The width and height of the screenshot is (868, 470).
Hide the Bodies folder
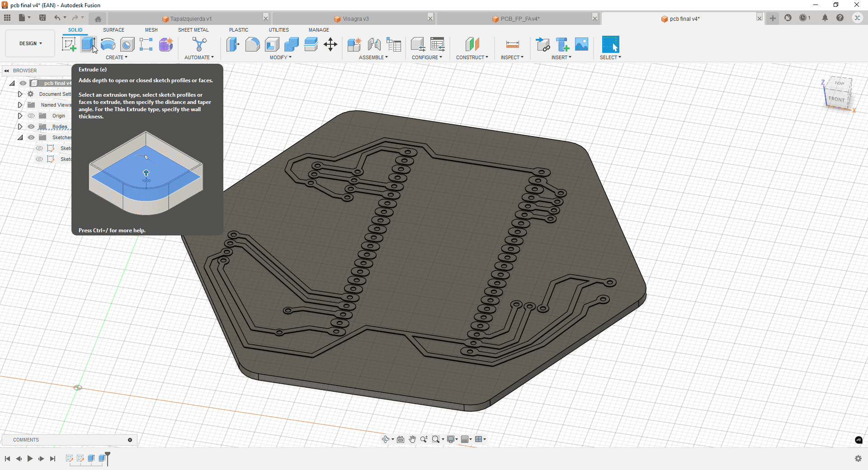pos(31,127)
